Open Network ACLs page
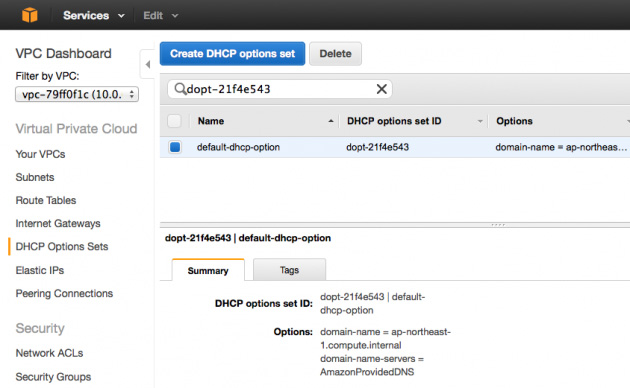Viewport: 630px width, 388px height. coord(49,353)
